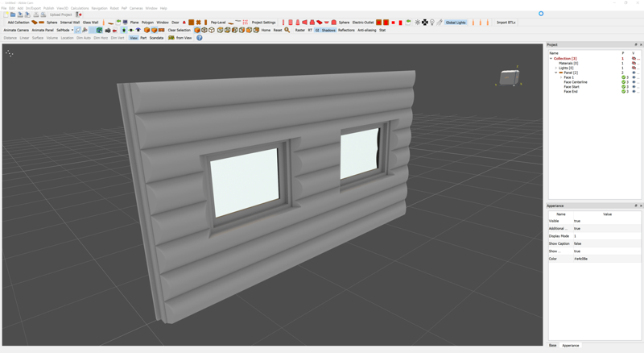644x353 pixels.
Task: Expand the Lights [0] tree node
Action: point(555,68)
